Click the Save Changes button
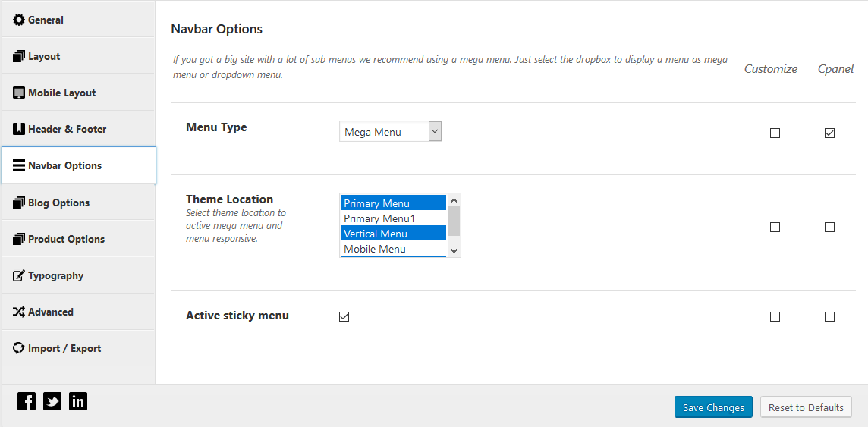 [713, 407]
